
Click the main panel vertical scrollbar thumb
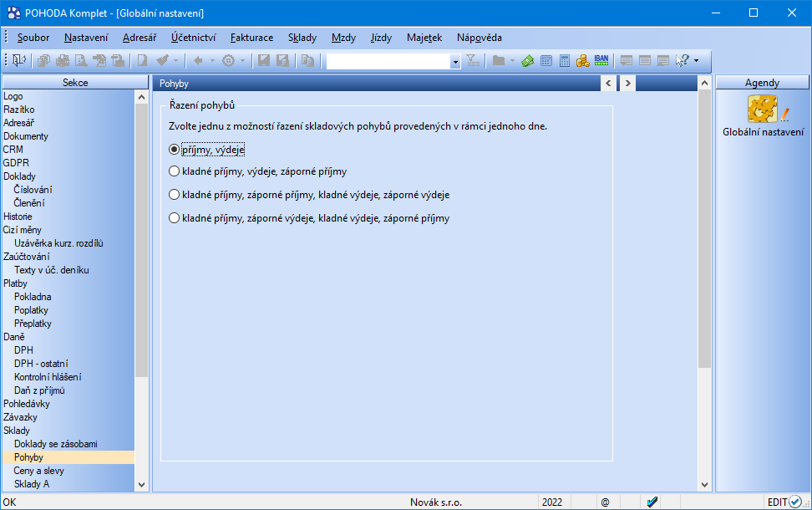704,228
